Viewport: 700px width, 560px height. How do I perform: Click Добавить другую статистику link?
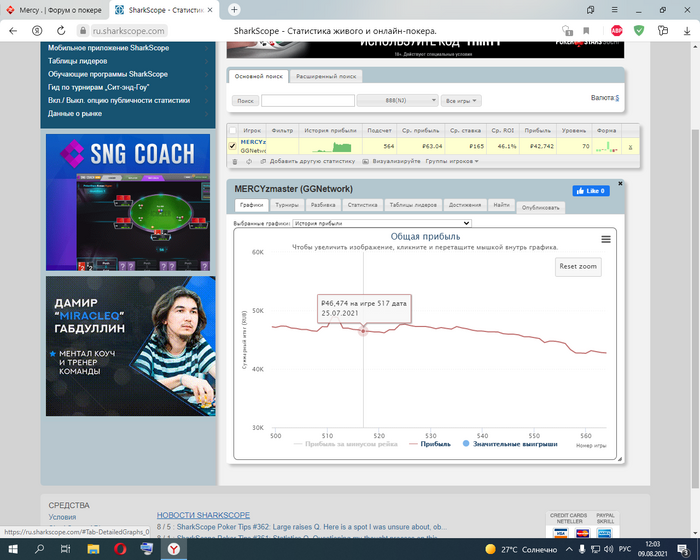coord(312,161)
